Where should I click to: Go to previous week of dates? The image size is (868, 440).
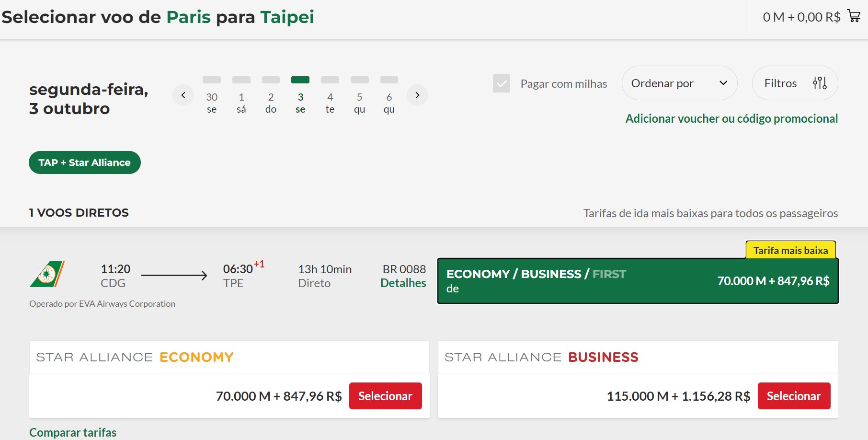[x=183, y=95]
